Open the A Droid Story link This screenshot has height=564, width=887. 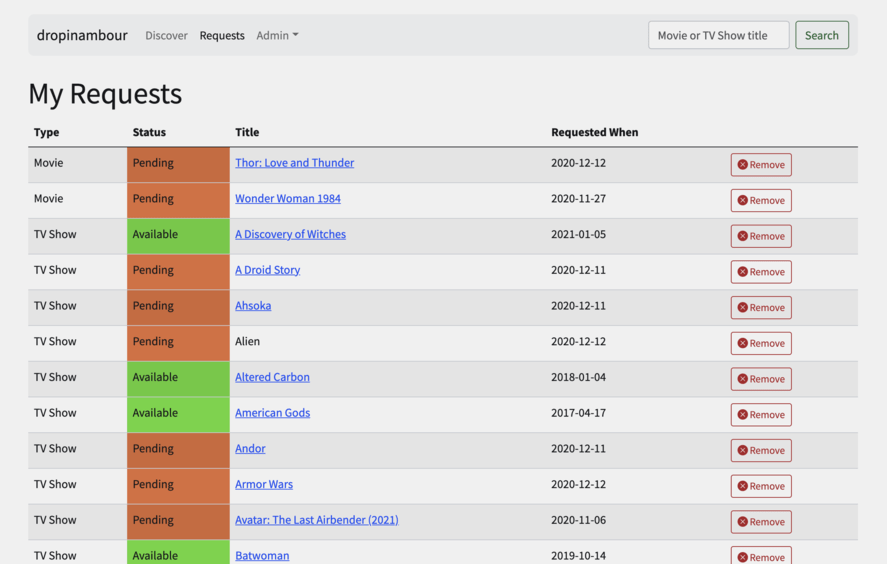pos(268,270)
